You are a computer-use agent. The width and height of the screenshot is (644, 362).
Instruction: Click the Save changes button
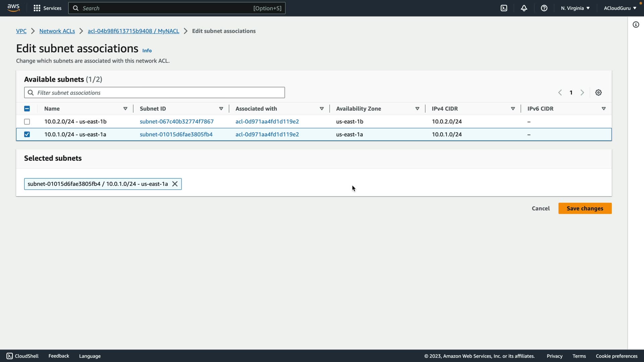[x=585, y=208]
